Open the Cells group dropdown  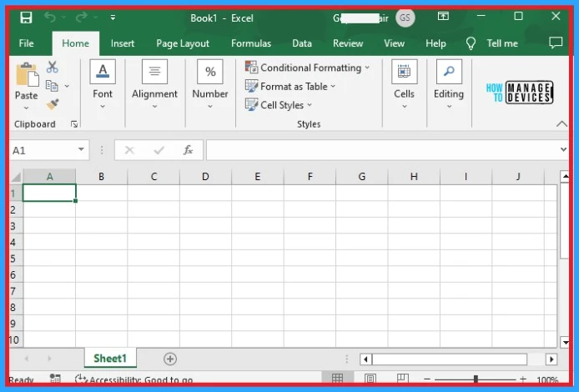tap(405, 84)
